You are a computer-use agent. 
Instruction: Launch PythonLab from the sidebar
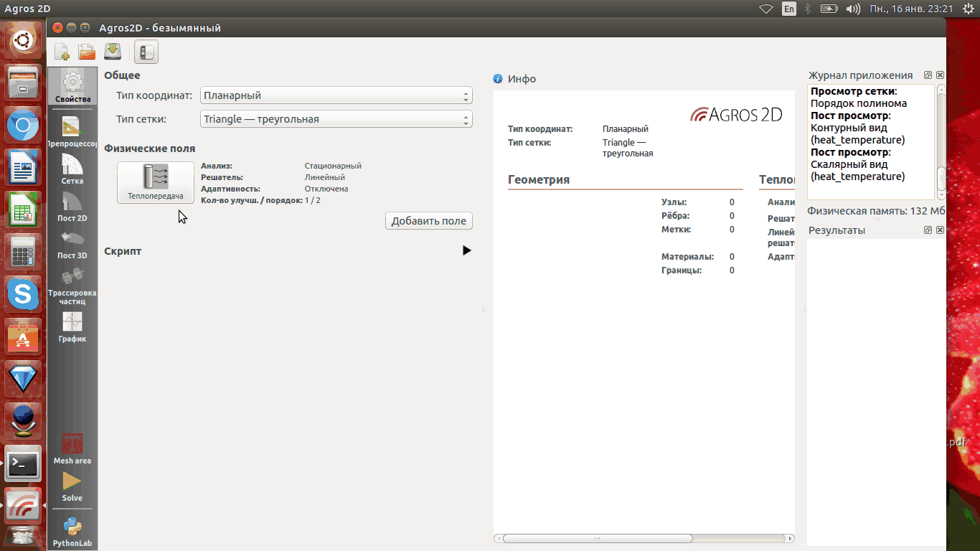coord(72,532)
